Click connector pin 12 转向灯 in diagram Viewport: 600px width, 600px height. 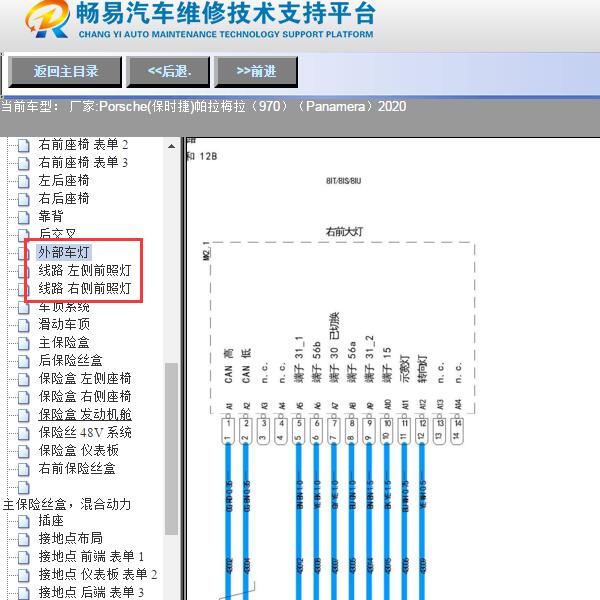[x=422, y=431]
